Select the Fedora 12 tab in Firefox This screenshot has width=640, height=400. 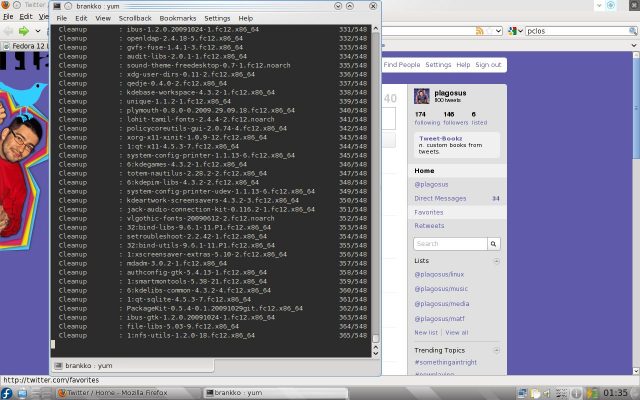24,46
